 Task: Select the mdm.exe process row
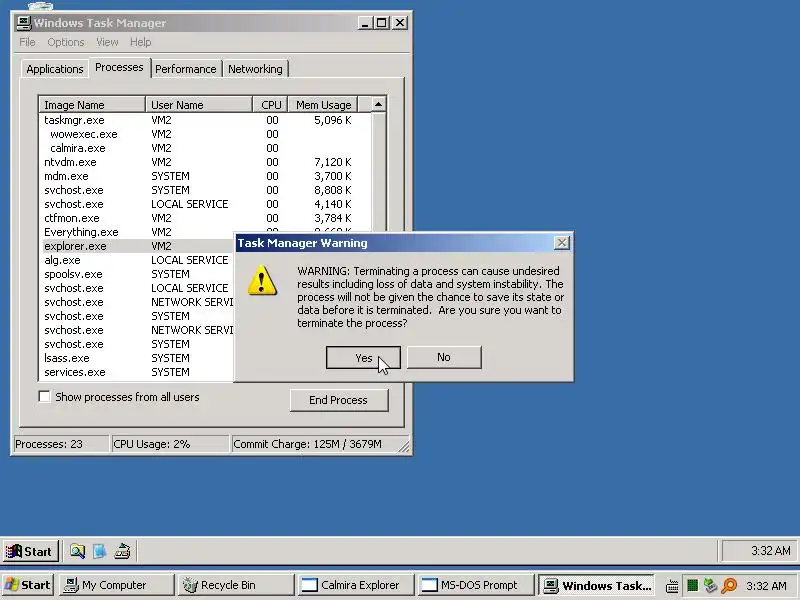click(205, 176)
